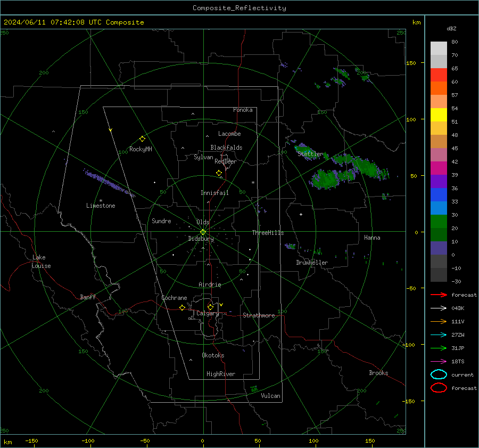The image size is (479, 448).
Task: Click the 'Sylvan' city label
Action: pos(203,158)
